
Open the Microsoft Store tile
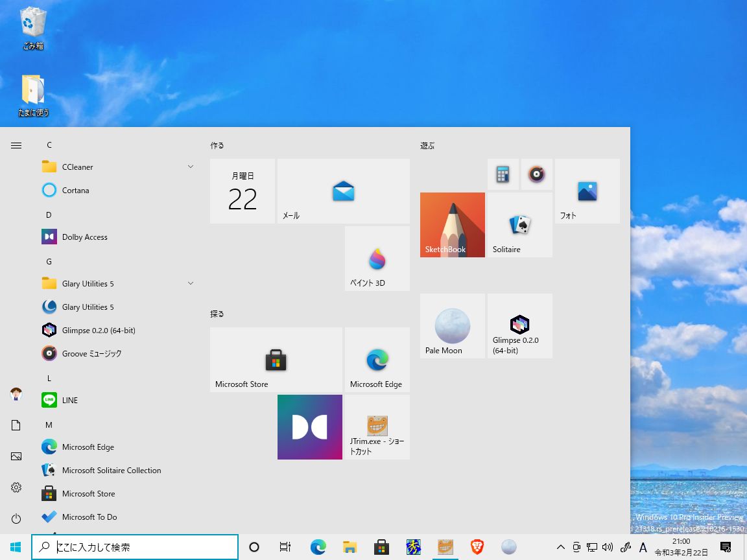[276, 360]
